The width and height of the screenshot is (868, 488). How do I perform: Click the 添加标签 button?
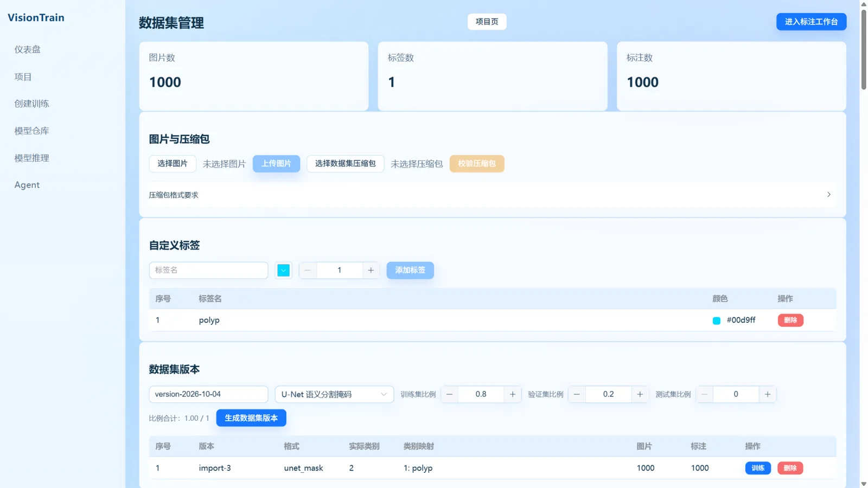[410, 270]
